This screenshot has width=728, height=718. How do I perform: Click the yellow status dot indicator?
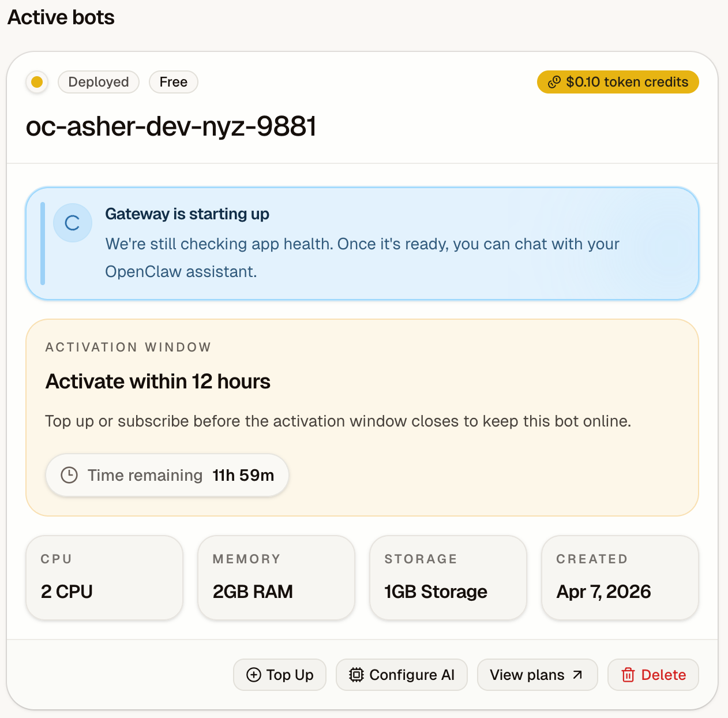pos(37,82)
